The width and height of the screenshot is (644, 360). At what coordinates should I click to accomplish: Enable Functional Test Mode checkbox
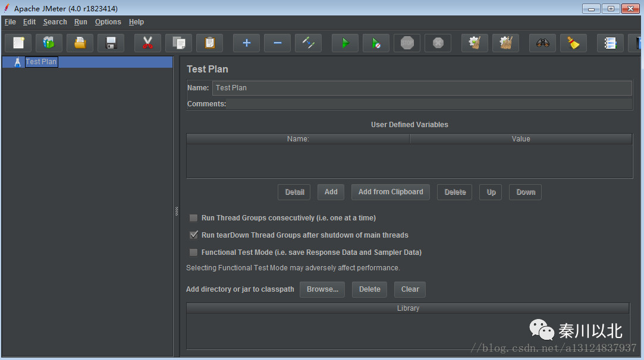193,252
